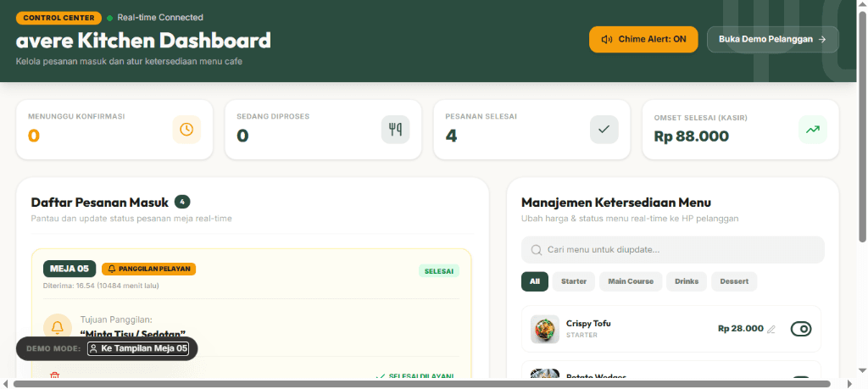
Task: Toggle the Chime Alert: ON button
Action: (x=643, y=39)
